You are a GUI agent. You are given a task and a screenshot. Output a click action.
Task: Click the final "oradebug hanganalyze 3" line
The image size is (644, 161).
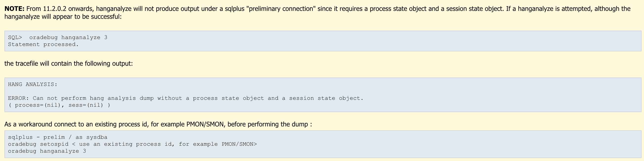[x=47, y=151]
